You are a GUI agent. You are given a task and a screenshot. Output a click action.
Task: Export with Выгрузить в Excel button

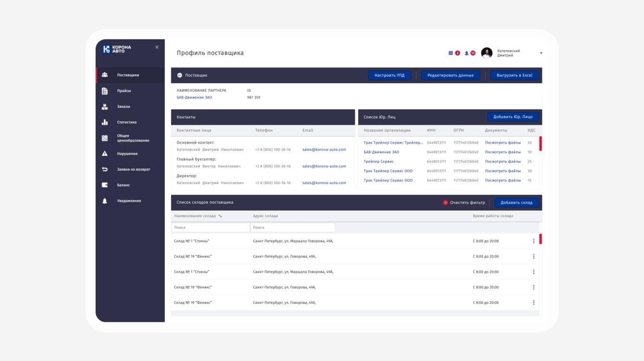pos(514,75)
